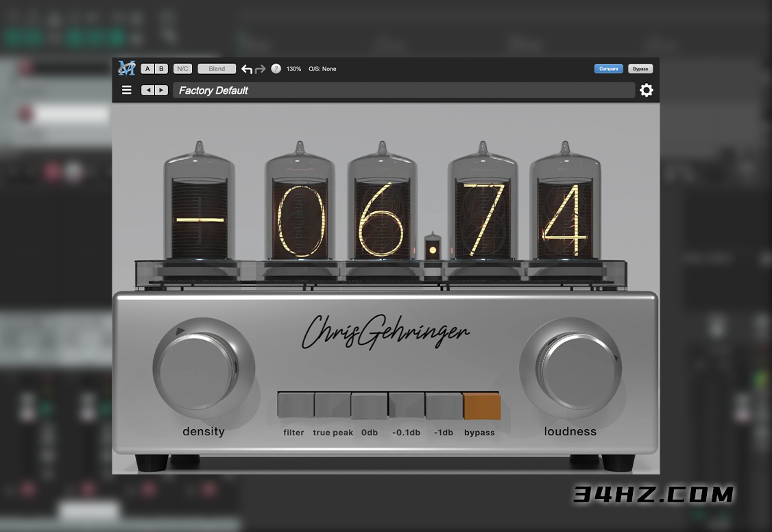Viewport: 772px width, 532px height.
Task: Select the -1db ceiling switch
Action: click(444, 405)
